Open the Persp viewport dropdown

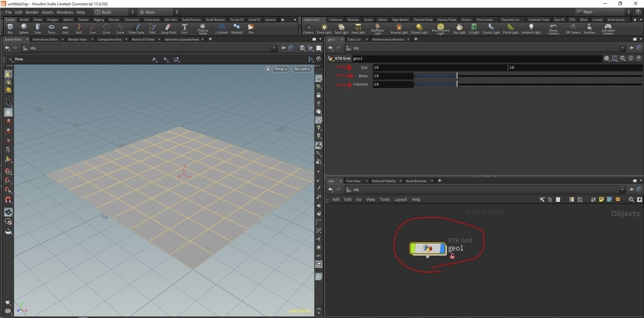pyautogui.click(x=281, y=69)
